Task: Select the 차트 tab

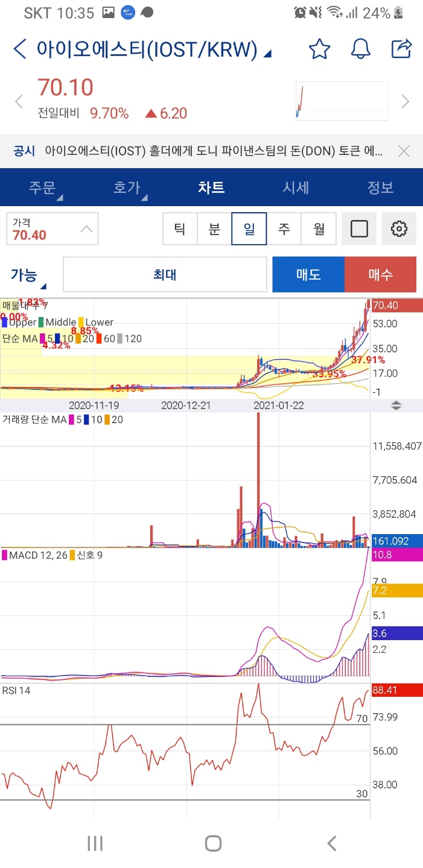Action: 211,187
